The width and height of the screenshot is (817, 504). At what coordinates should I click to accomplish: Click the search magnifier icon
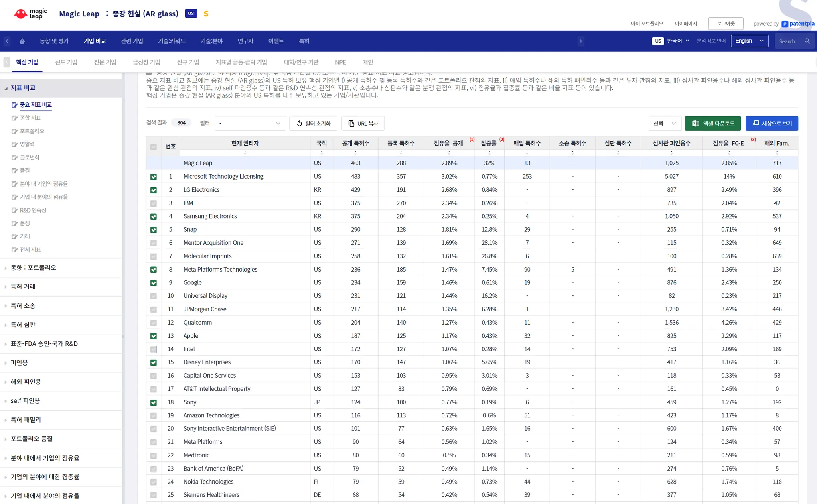[x=807, y=41]
